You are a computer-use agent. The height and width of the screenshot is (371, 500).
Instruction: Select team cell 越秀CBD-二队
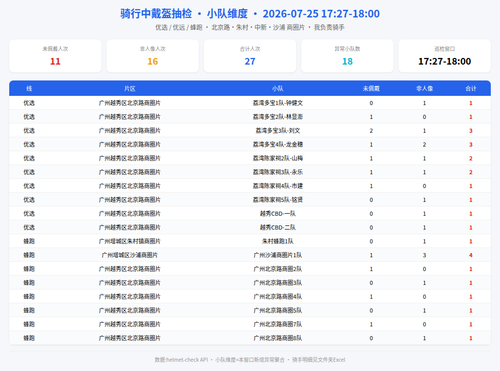click(x=278, y=228)
